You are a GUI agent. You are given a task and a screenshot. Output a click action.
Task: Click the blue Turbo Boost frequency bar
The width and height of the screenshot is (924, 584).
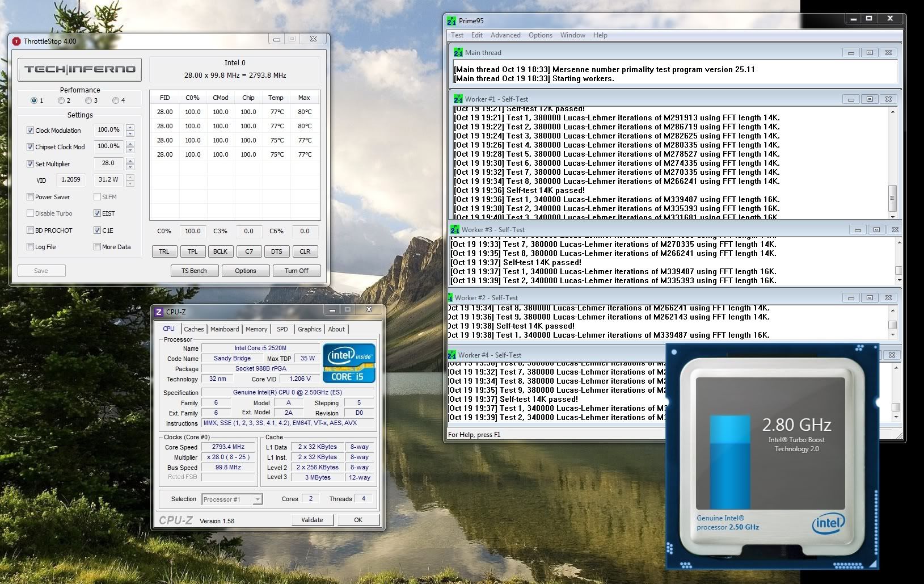tap(730, 463)
